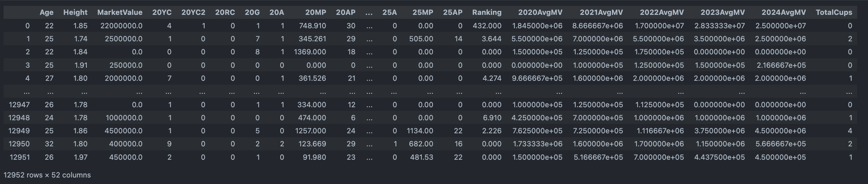Click row index 0
The image size is (868, 184).
pos(27,26)
